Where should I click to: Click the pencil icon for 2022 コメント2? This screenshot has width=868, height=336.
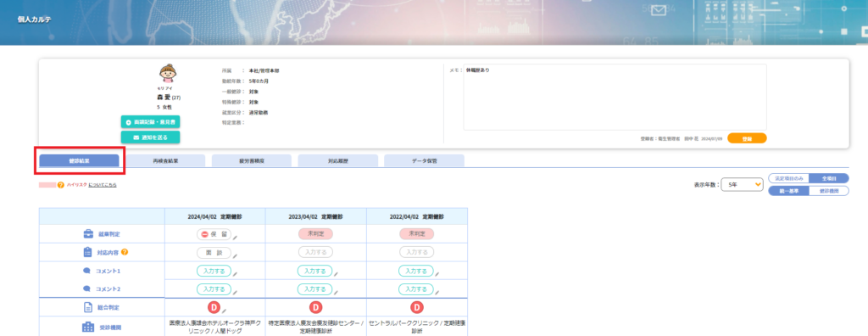[x=437, y=292]
